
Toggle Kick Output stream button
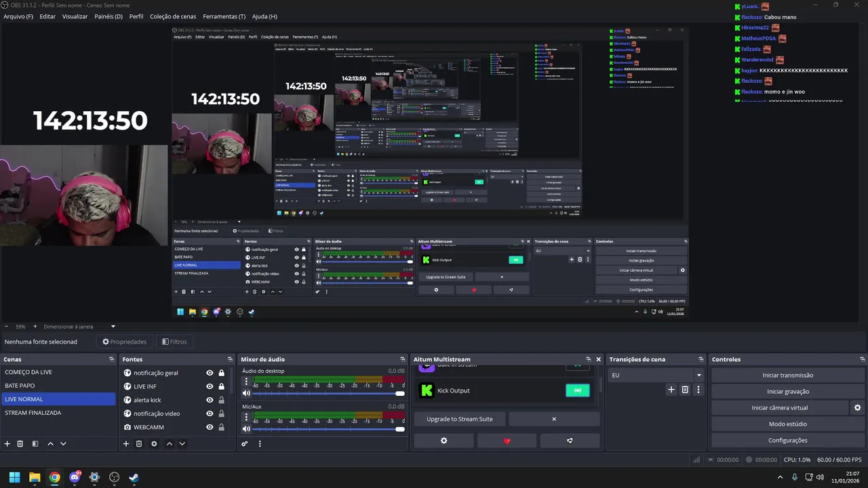click(578, 390)
